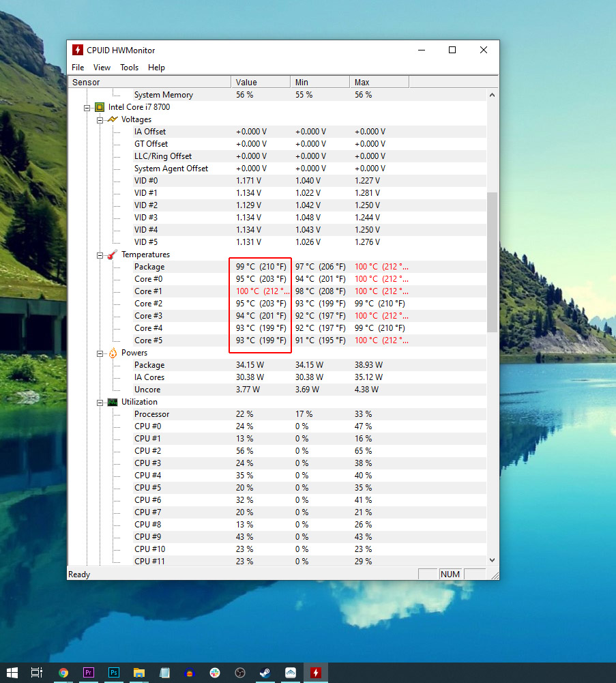Image resolution: width=616 pixels, height=683 pixels.
Task: Click the Value column header
Action: click(261, 82)
